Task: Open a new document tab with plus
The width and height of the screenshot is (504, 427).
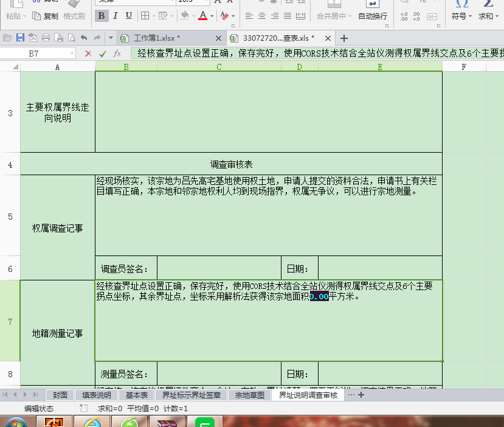Action: (344, 38)
